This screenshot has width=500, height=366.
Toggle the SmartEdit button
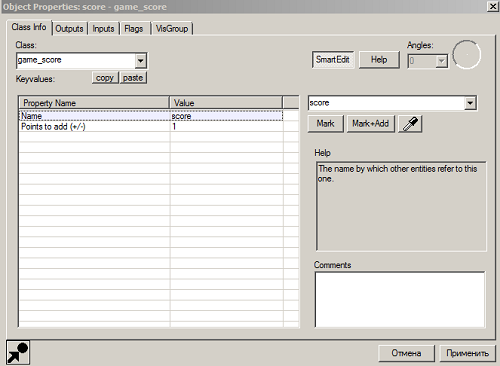(333, 60)
